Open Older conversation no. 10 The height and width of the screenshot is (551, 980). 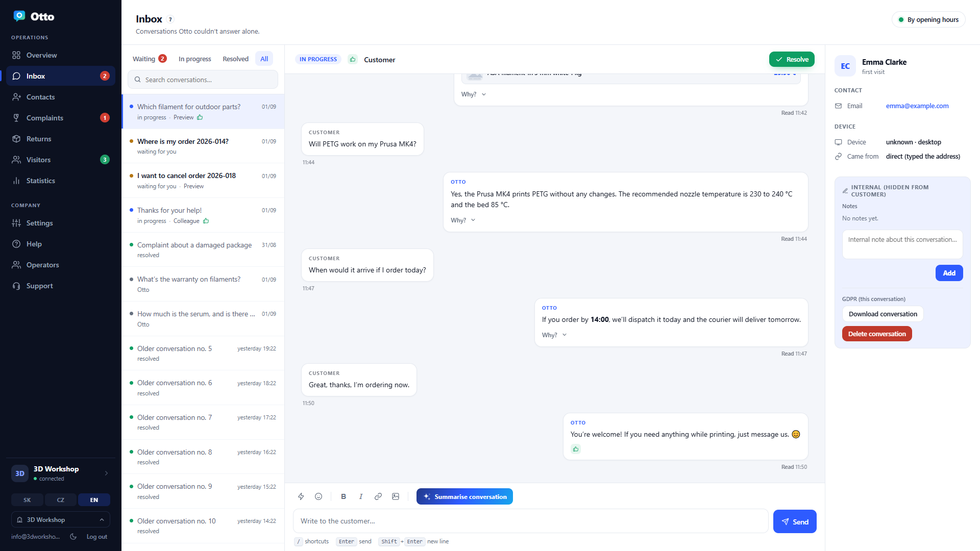coord(203,525)
